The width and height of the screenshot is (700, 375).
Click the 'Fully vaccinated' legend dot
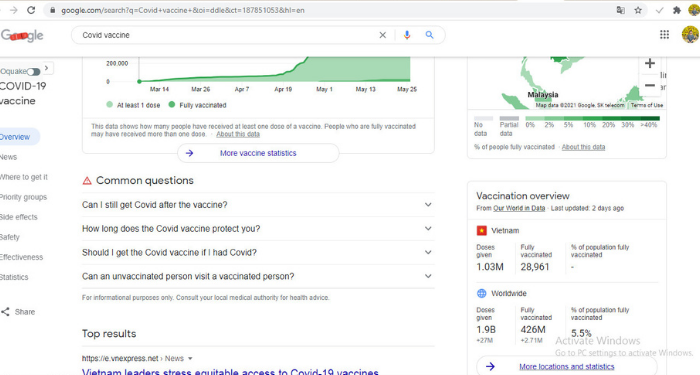[x=171, y=104]
